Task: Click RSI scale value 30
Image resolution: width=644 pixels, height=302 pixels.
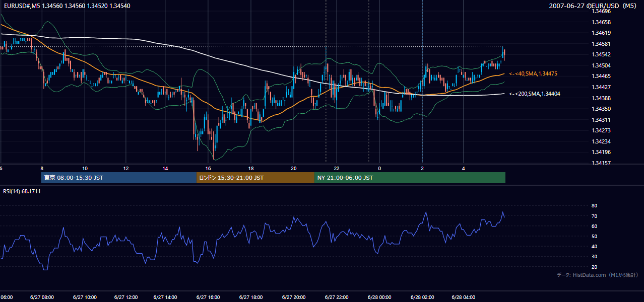Action: pyautogui.click(x=594, y=257)
